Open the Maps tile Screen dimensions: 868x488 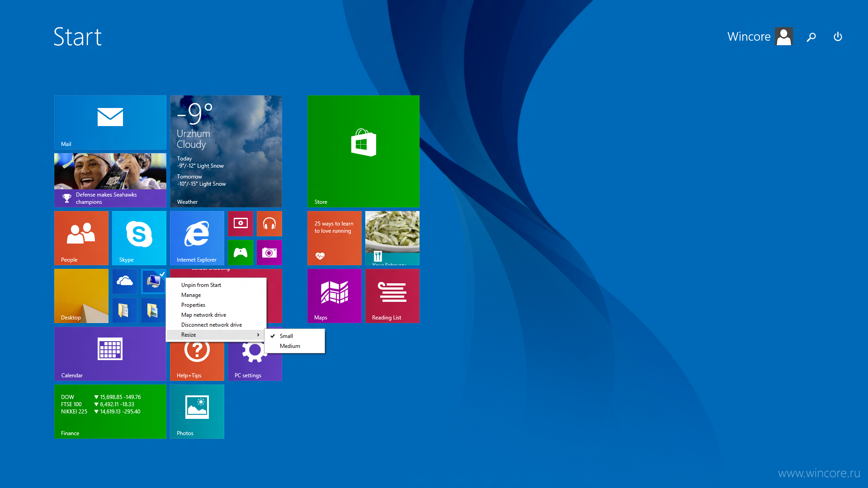(x=335, y=296)
